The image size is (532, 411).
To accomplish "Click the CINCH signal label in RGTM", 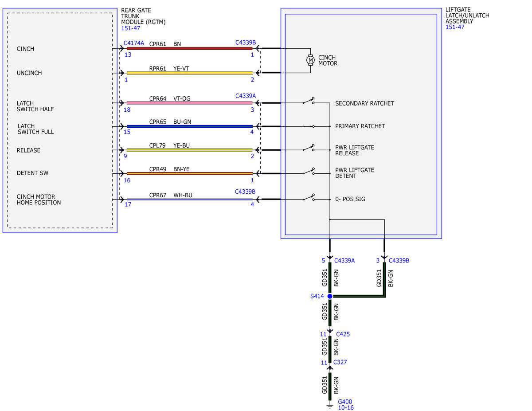I will point(25,49).
